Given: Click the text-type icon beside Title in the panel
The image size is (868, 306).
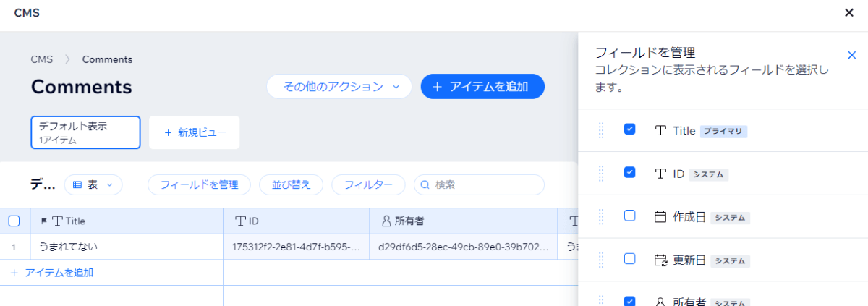Looking at the screenshot, I should 660,131.
